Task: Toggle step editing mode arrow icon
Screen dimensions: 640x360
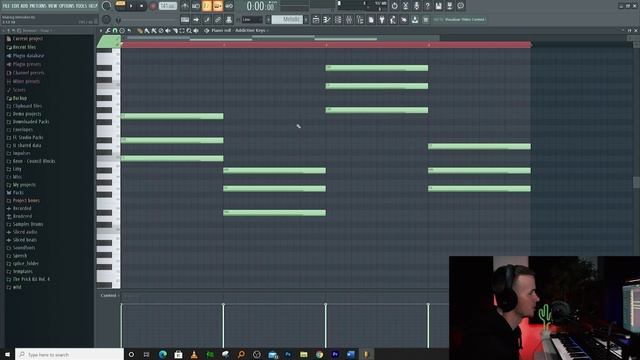Action: click(x=196, y=20)
